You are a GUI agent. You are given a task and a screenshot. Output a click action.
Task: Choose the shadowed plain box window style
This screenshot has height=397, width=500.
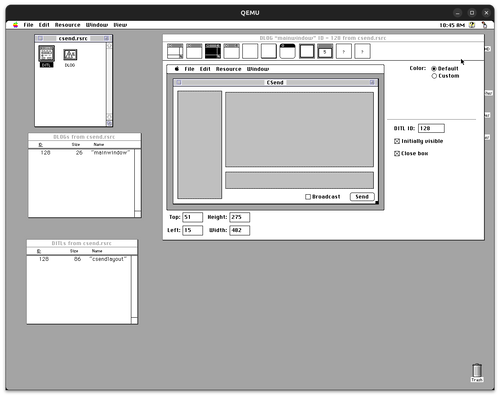[x=269, y=51]
